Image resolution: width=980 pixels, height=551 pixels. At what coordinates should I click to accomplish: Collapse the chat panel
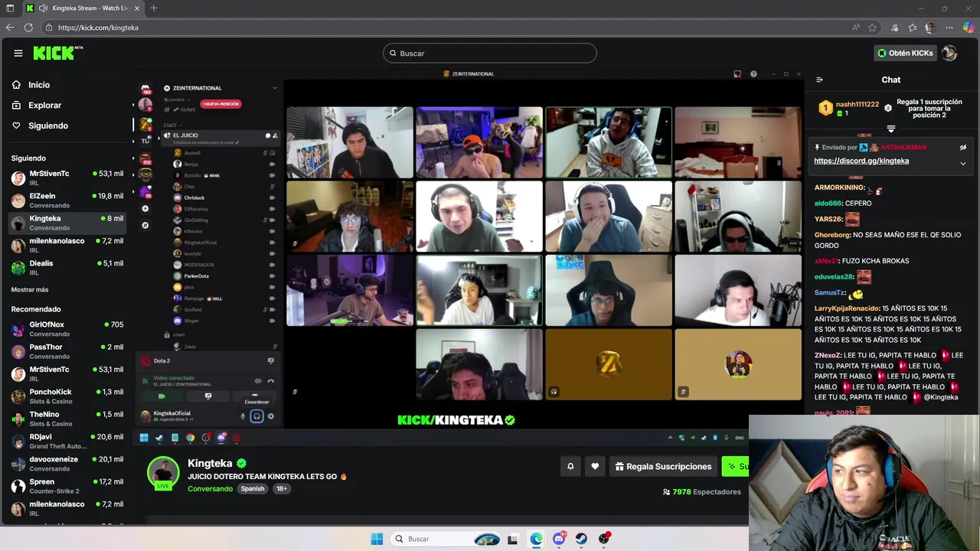819,80
